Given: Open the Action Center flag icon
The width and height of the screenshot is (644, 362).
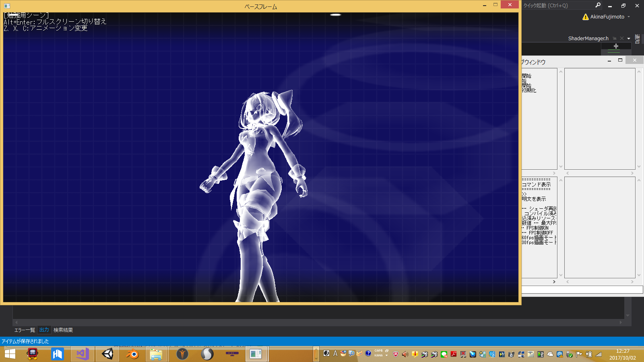Looking at the screenshot, I should [579, 354].
